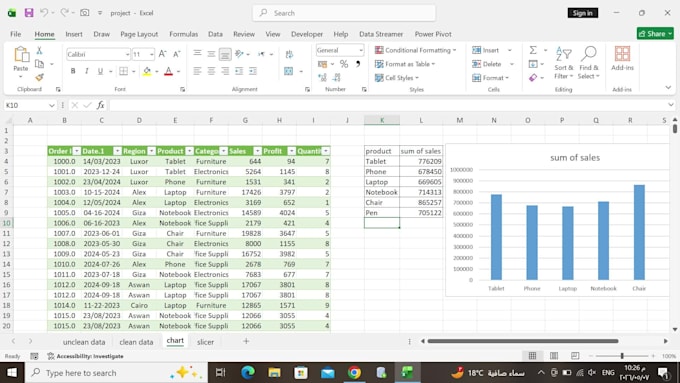
Task: Click the Format Painter brush icon
Action: [x=39, y=77]
